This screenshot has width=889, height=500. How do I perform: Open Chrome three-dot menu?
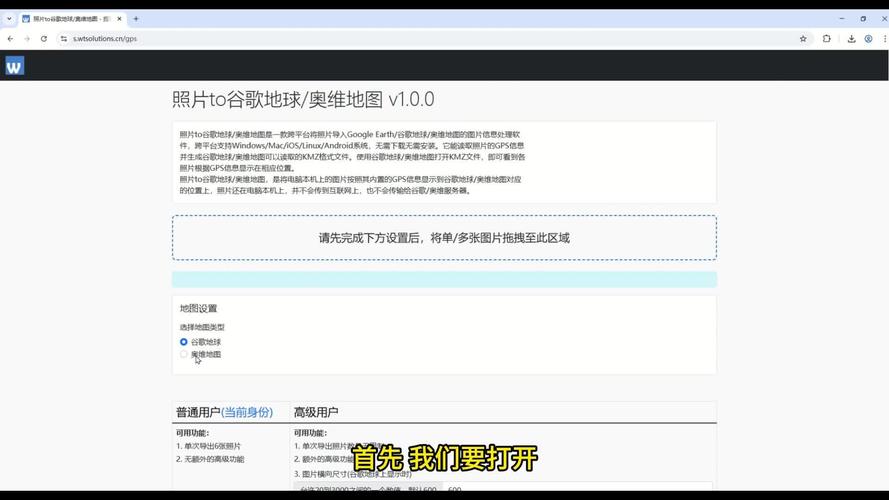coord(884,39)
